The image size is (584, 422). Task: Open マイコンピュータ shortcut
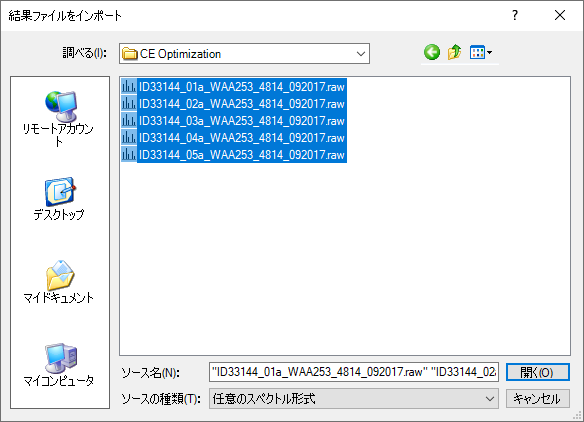click(59, 365)
